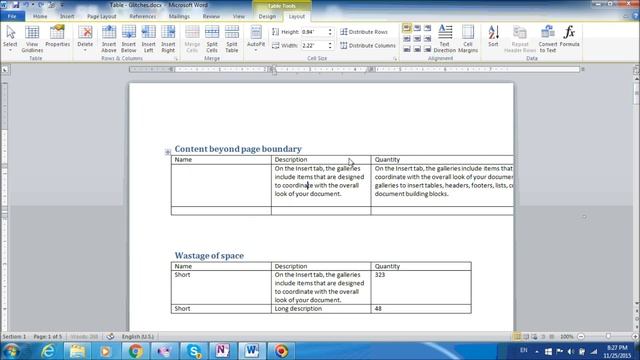Open table Properties
Viewport: 640px width, 360px height.
pyautogui.click(x=58, y=36)
